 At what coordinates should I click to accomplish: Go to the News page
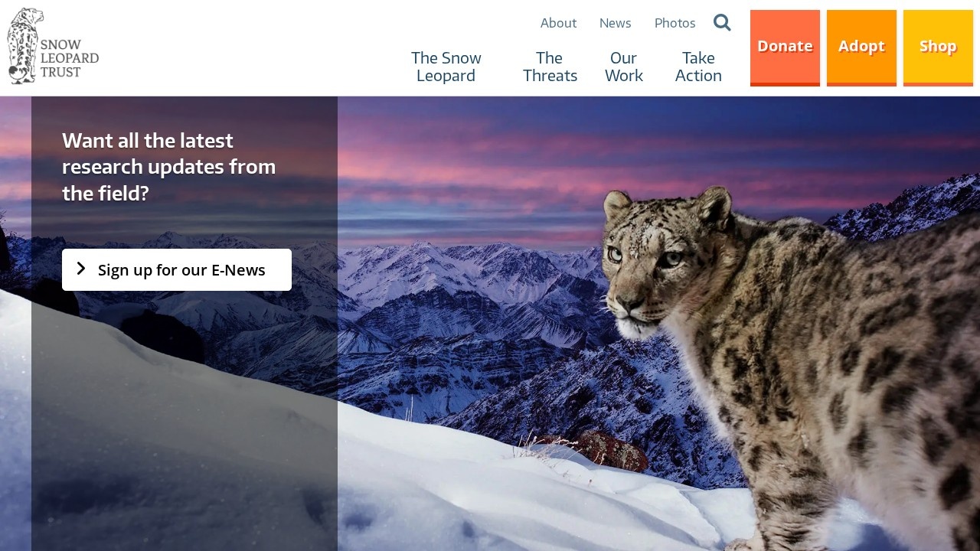615,23
